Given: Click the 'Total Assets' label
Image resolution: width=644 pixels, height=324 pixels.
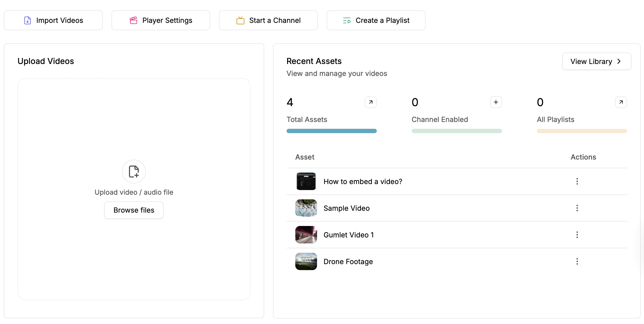Looking at the screenshot, I should pyautogui.click(x=307, y=120).
